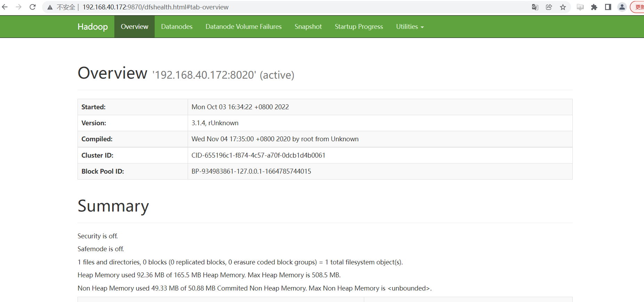Image resolution: width=644 pixels, height=302 pixels.
Task: Open the Startup Progress tab
Action: point(359,27)
